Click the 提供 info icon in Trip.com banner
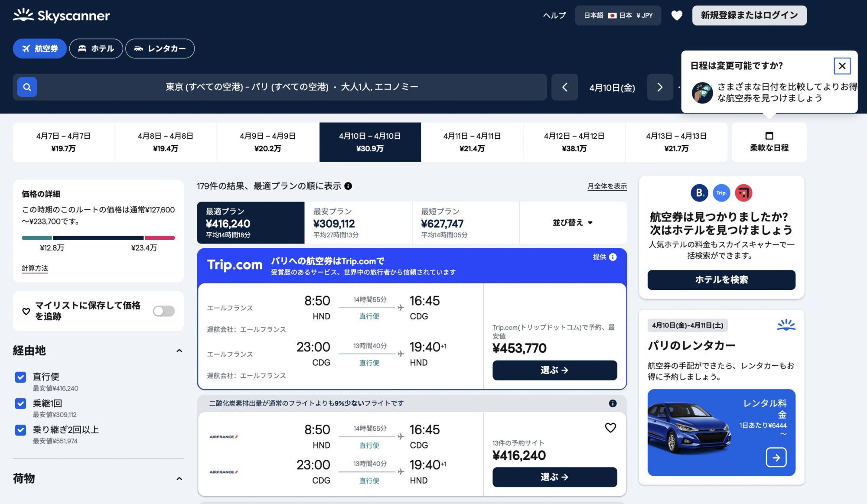This screenshot has height=504, width=867. click(613, 257)
